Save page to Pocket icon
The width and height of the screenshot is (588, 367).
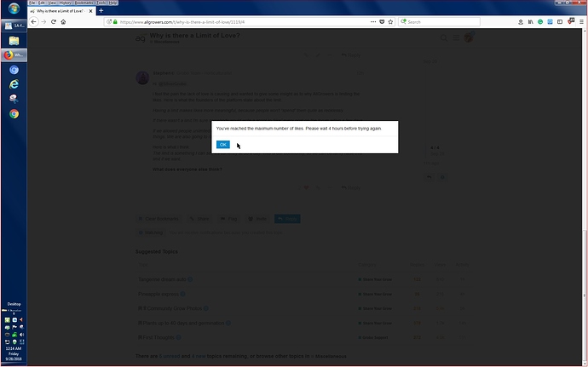click(x=382, y=22)
